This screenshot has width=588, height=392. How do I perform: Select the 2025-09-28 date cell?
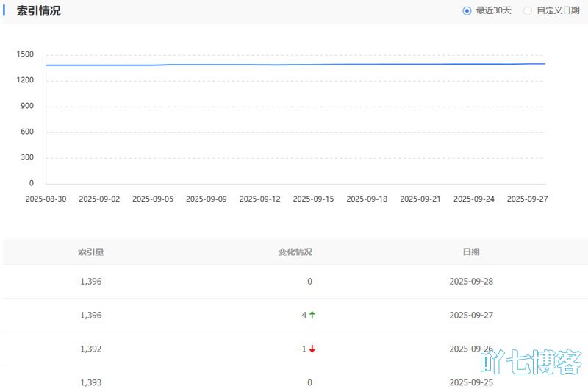pyautogui.click(x=471, y=281)
